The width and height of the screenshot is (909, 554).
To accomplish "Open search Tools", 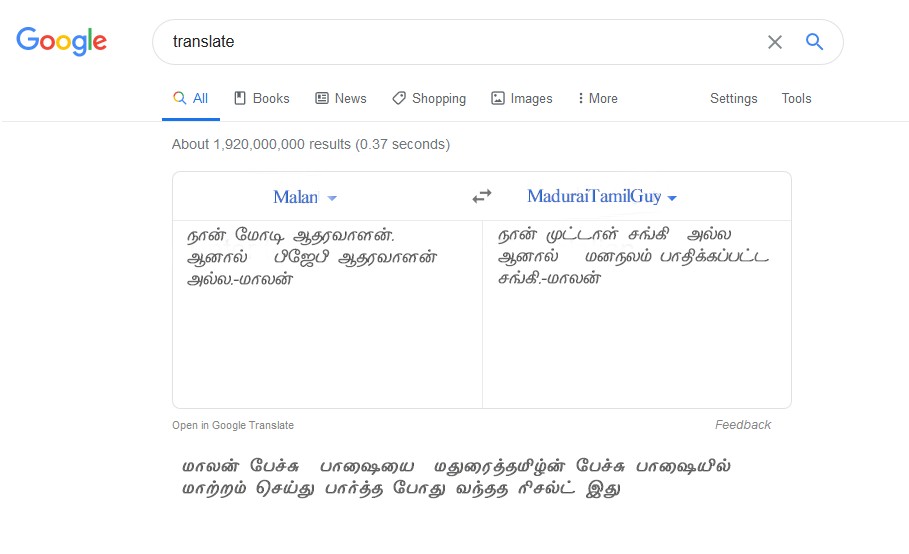I will (x=796, y=99).
